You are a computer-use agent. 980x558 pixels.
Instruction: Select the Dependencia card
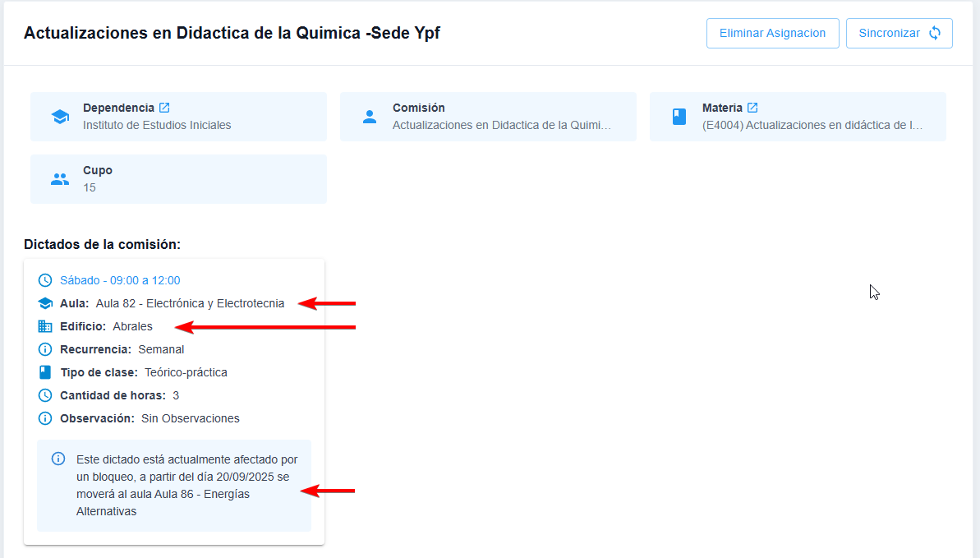pos(179,117)
